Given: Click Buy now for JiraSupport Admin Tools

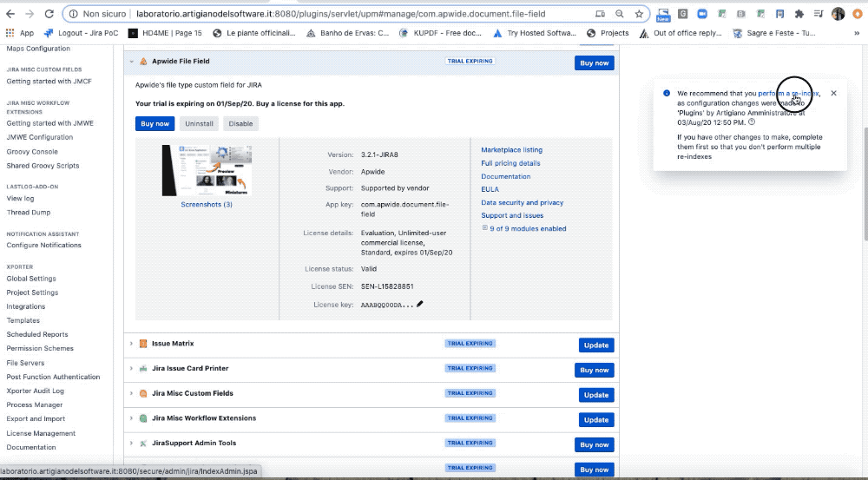Looking at the screenshot, I should (x=595, y=444).
